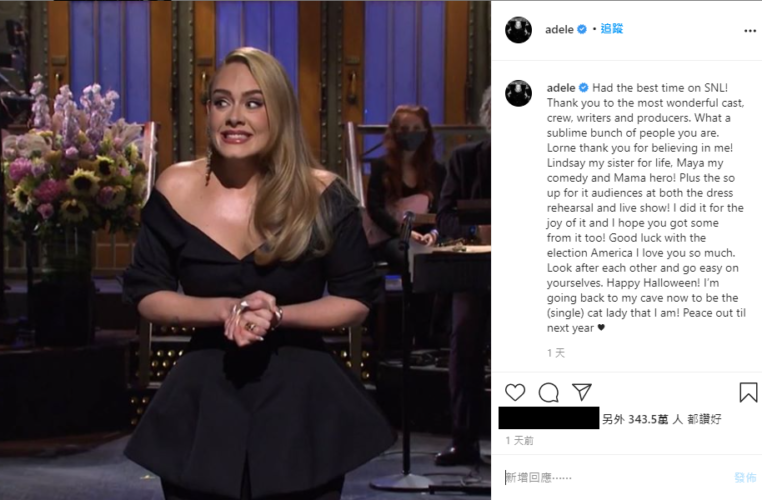Click adele avatar beside the caption

(519, 93)
